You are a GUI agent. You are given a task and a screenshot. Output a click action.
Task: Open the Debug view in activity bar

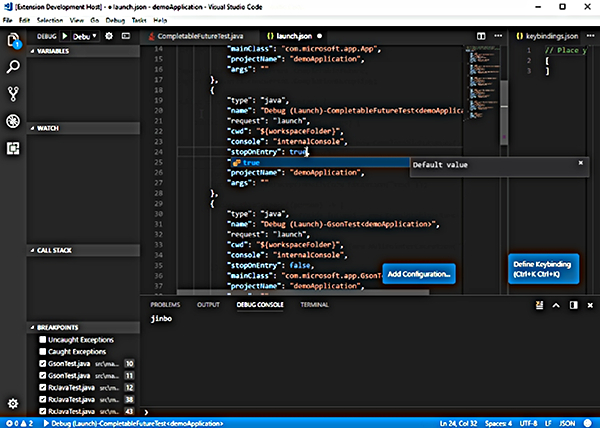[x=13, y=121]
